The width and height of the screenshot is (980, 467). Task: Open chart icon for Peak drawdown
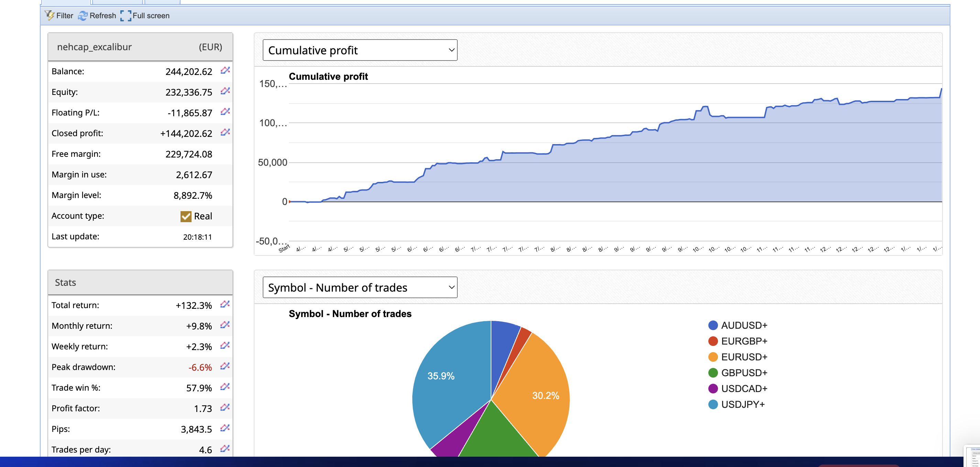pos(225,366)
